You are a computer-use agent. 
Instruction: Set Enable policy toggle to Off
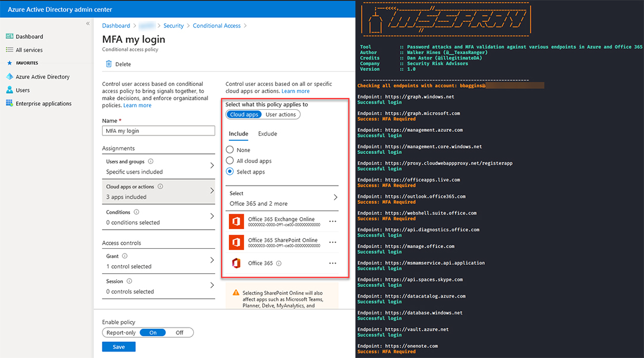[179, 333]
